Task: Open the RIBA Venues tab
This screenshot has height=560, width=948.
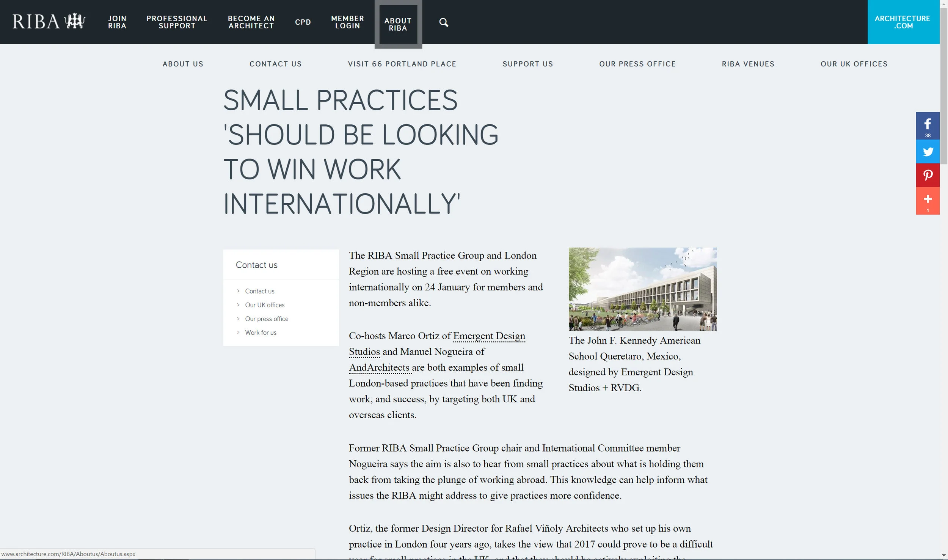Action: tap(748, 64)
